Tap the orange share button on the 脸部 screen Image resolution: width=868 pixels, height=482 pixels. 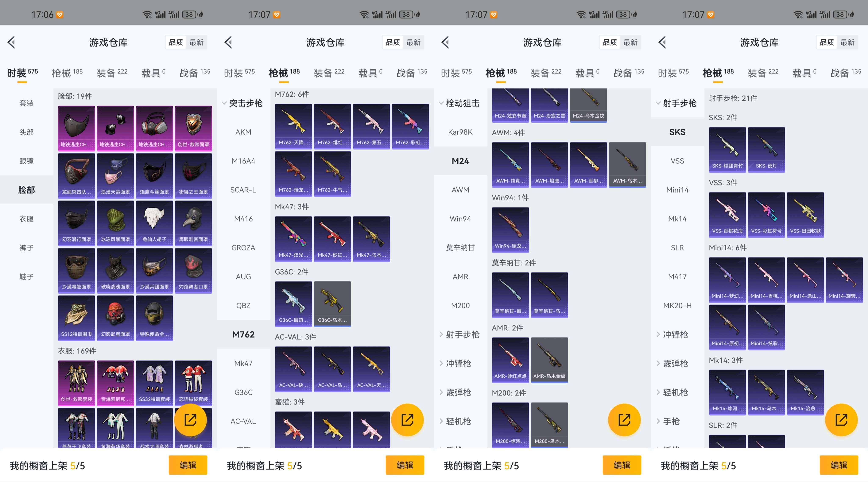click(x=190, y=420)
